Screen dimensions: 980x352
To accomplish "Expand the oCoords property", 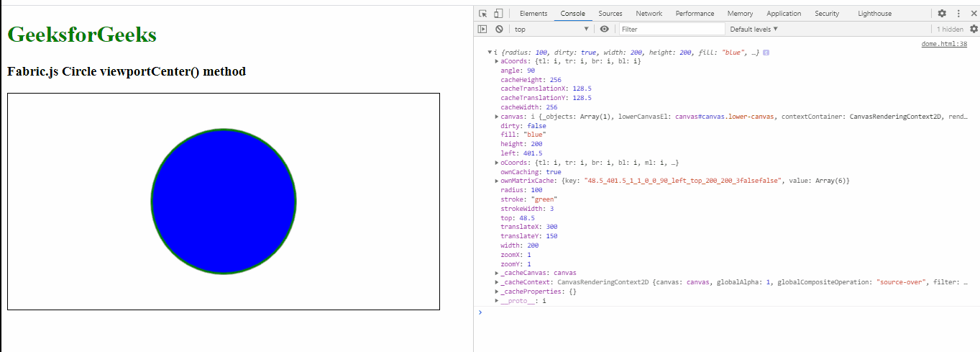I will pyautogui.click(x=497, y=163).
